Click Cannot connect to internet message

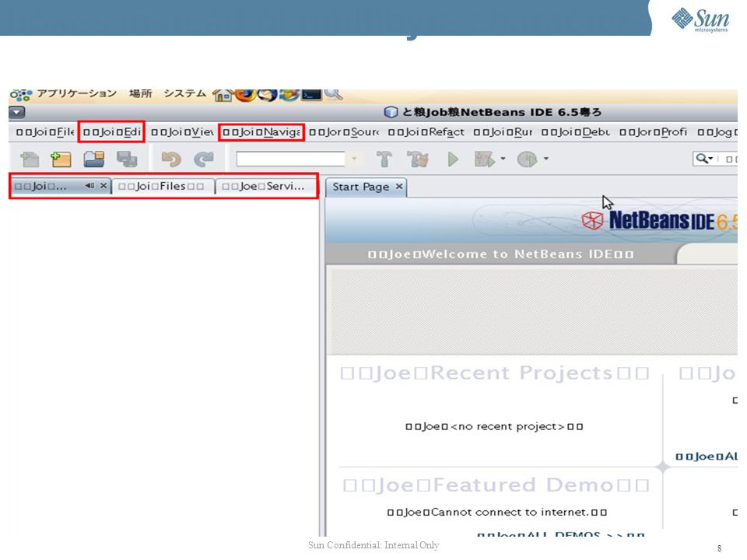(497, 513)
